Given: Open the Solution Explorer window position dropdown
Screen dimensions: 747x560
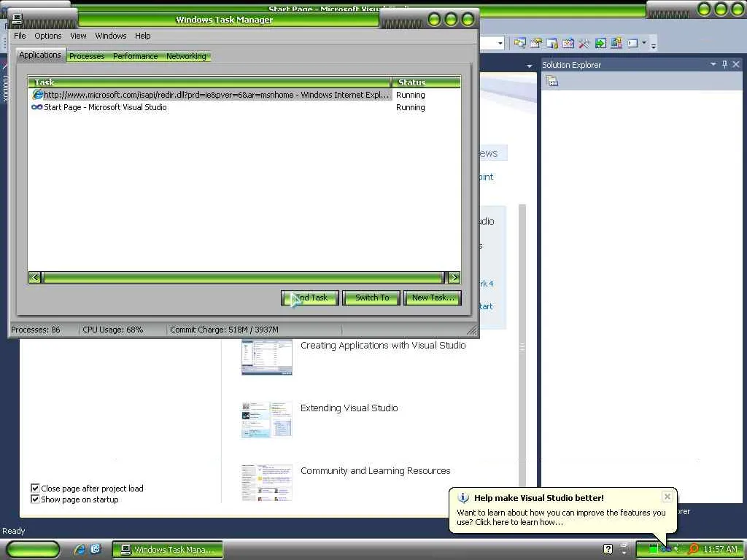Looking at the screenshot, I should pyautogui.click(x=713, y=64).
